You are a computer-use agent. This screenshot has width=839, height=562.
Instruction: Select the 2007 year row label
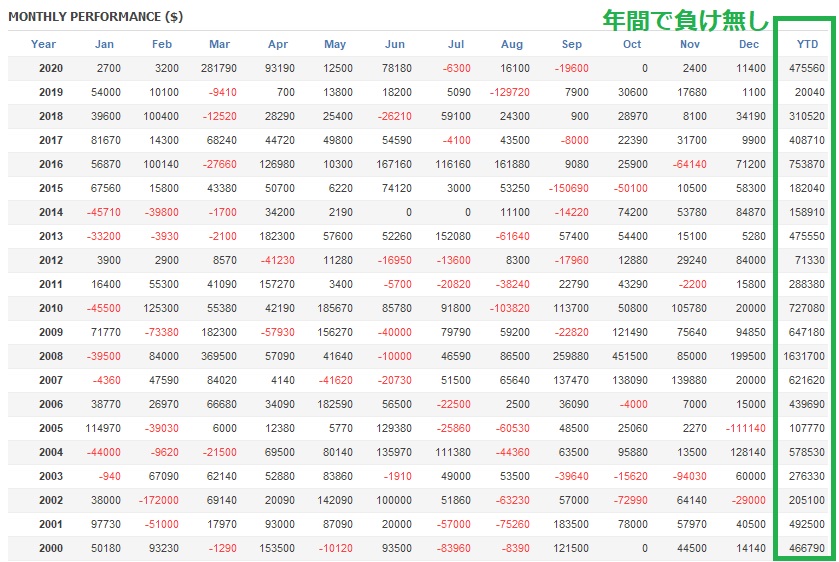(x=51, y=381)
